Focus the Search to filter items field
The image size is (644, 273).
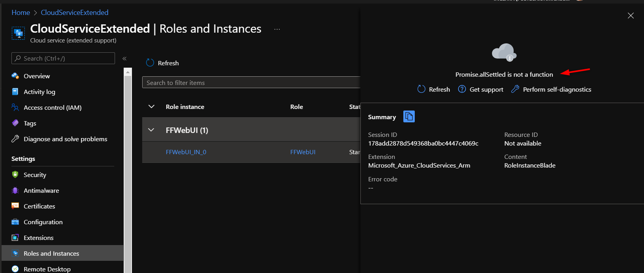point(251,82)
